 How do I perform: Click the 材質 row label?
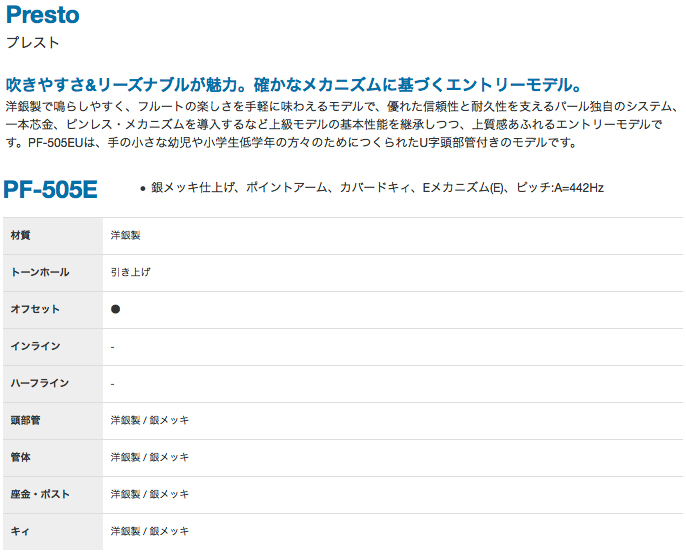21,235
